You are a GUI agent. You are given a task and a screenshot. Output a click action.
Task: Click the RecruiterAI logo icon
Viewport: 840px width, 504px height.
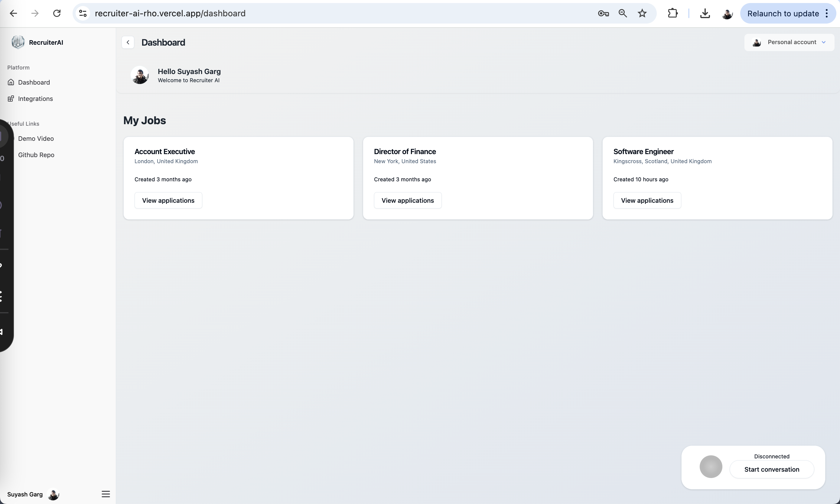[x=18, y=42]
